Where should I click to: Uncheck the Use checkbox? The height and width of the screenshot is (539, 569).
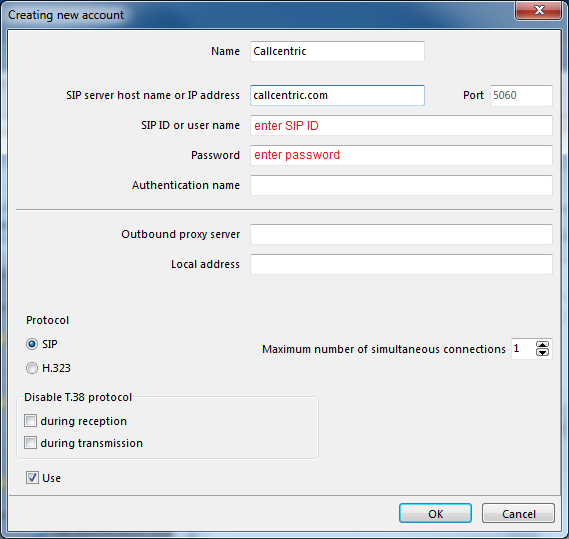(x=32, y=478)
